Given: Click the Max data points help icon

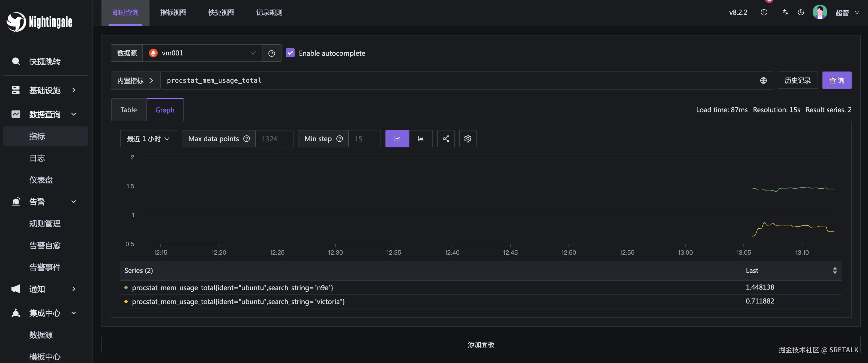Looking at the screenshot, I should tap(246, 139).
